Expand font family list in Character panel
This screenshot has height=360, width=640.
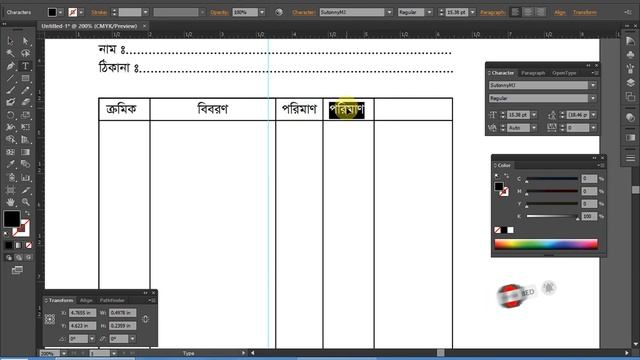click(x=593, y=85)
